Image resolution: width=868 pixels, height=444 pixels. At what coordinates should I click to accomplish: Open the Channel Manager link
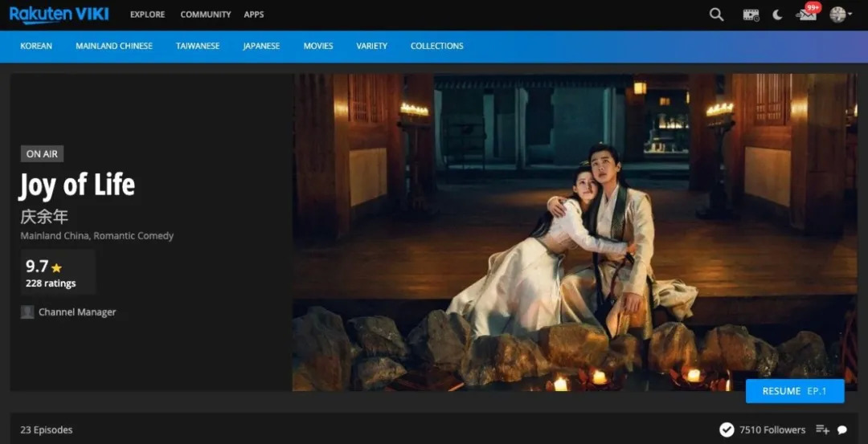(x=77, y=312)
